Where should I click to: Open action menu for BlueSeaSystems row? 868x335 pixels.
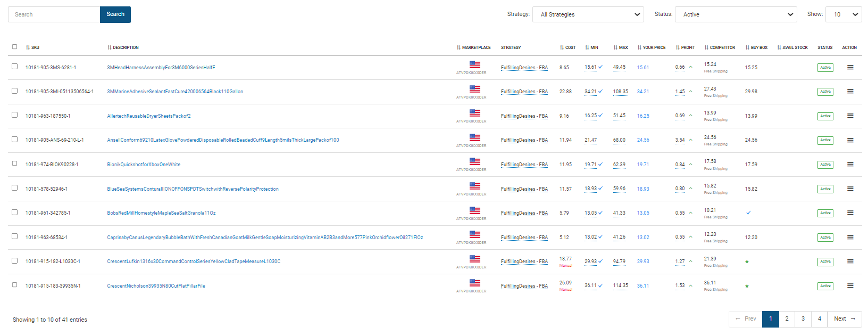pyautogui.click(x=850, y=189)
